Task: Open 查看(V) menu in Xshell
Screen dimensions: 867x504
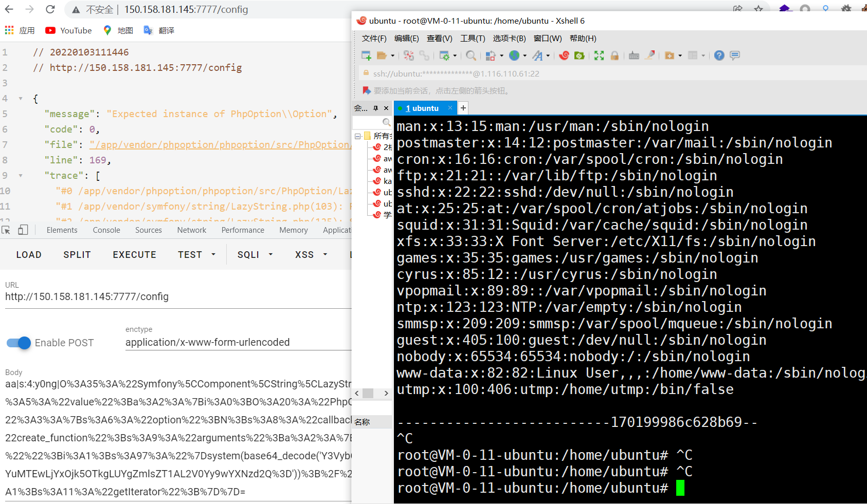Action: [439, 39]
